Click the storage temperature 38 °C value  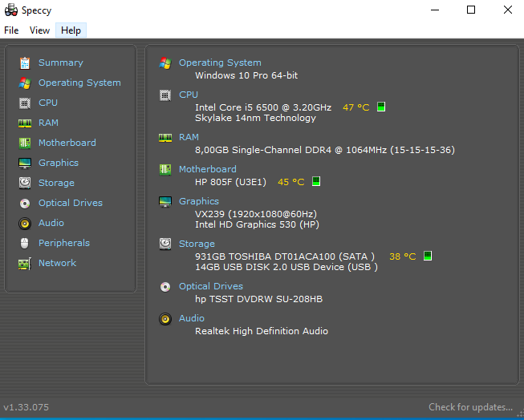point(403,256)
